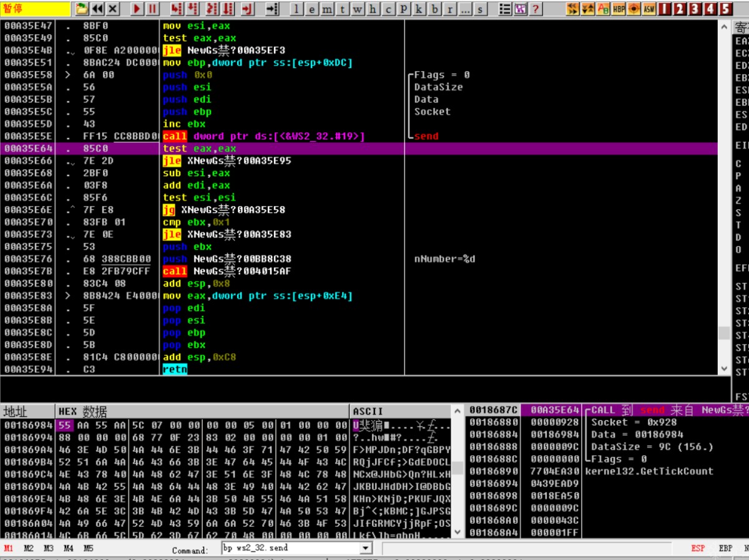Click the Trace into toolbar icon

point(212,9)
